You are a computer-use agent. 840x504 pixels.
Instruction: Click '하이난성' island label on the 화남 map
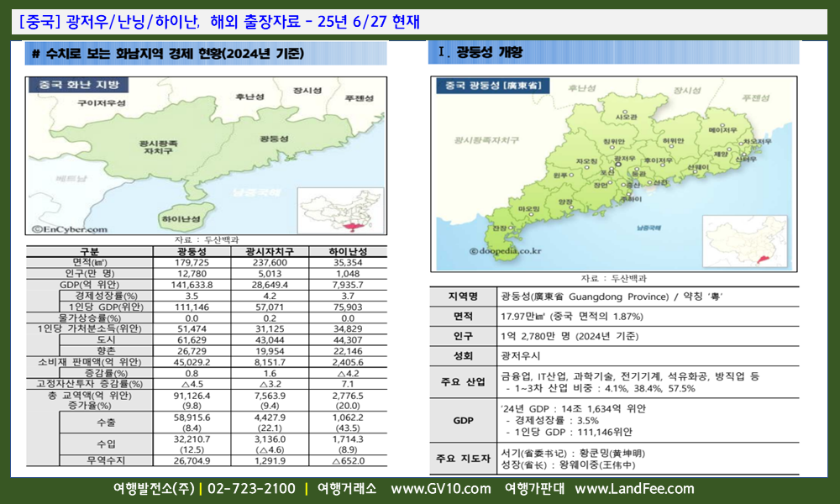point(181,218)
